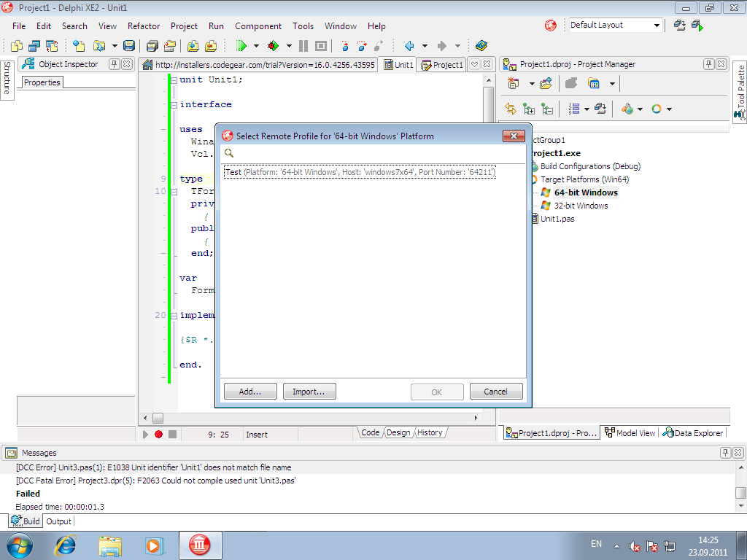
Task: Click the Trace Into icon
Action: (x=345, y=46)
